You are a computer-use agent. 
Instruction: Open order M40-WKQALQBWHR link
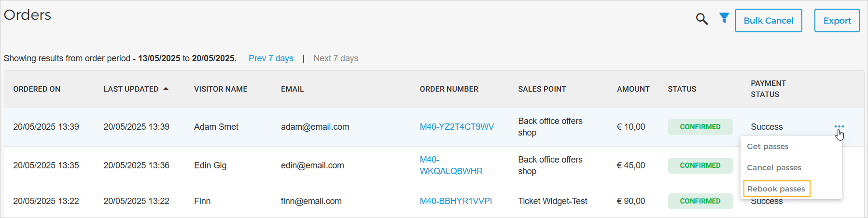[451, 165]
